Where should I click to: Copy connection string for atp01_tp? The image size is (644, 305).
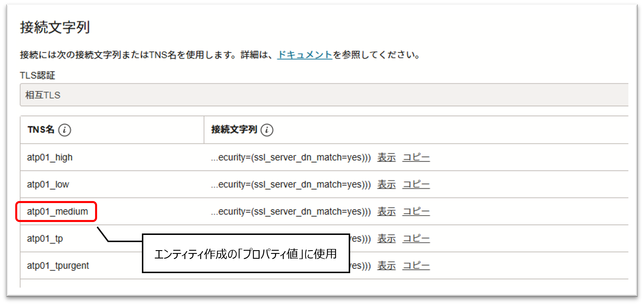pos(416,238)
